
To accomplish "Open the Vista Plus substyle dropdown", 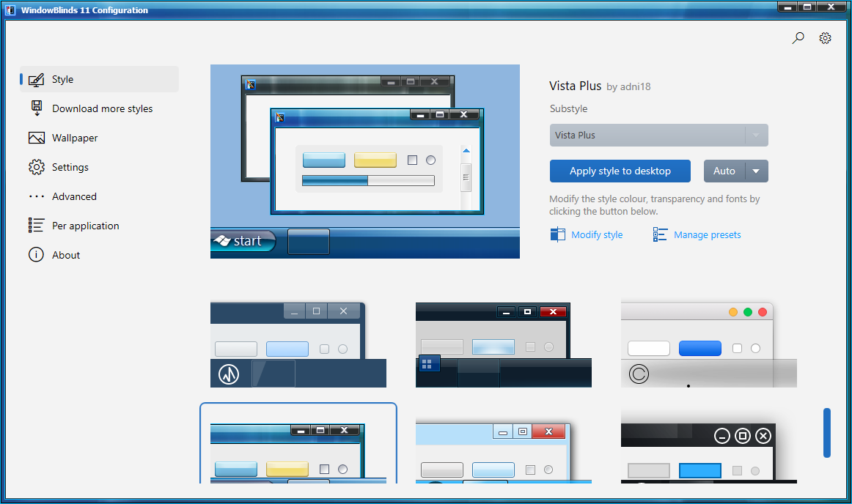I will pyautogui.click(x=658, y=136).
